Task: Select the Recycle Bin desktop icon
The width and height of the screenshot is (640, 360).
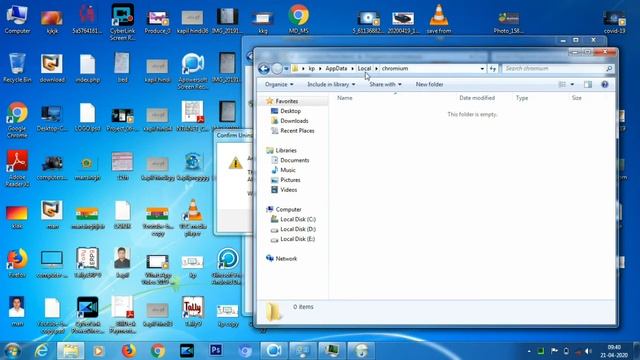Action: click(x=17, y=68)
